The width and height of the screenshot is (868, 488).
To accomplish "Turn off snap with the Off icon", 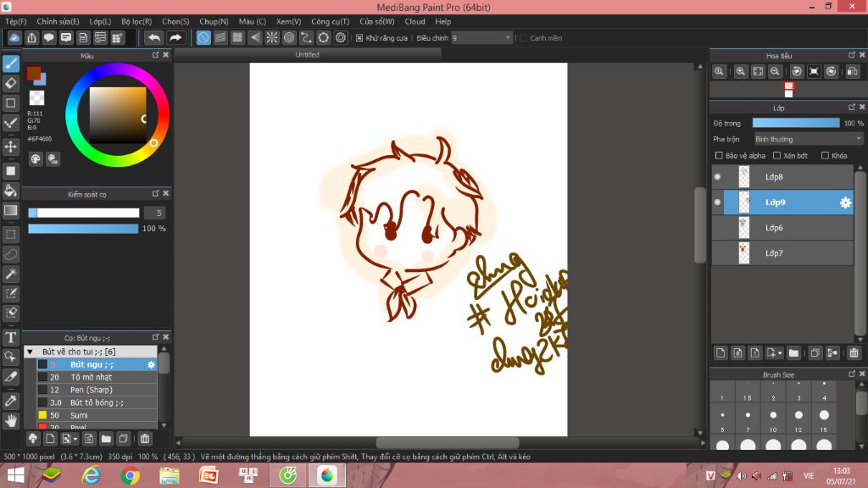I will pyautogui.click(x=203, y=37).
